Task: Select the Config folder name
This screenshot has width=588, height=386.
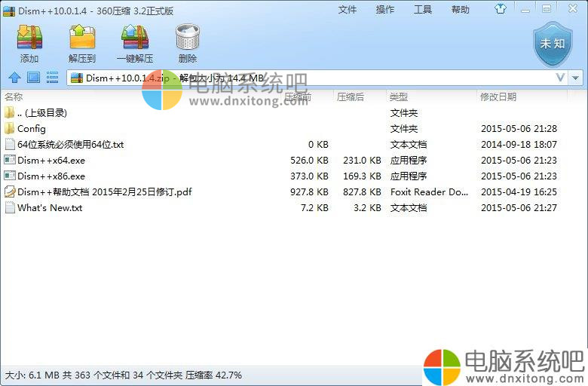Action: coord(32,129)
